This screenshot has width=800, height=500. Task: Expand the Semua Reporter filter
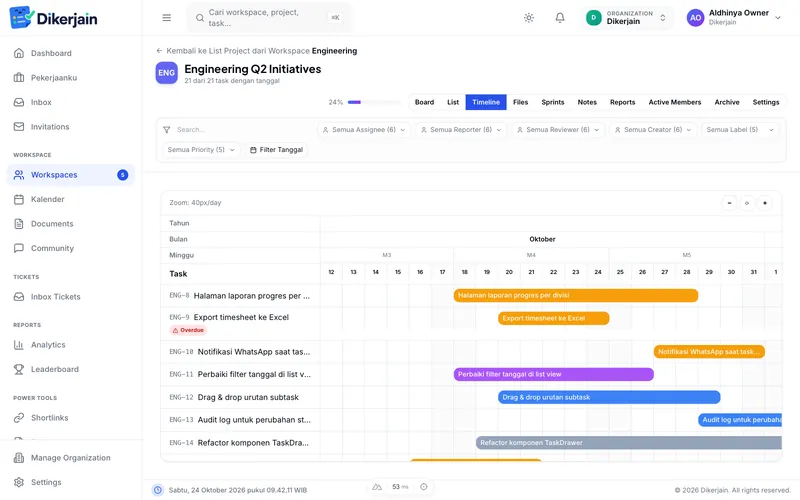[x=461, y=130]
